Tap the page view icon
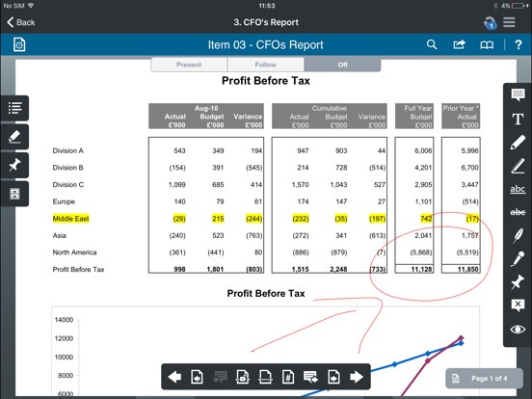This screenshot has width=532, height=399. coord(265,377)
